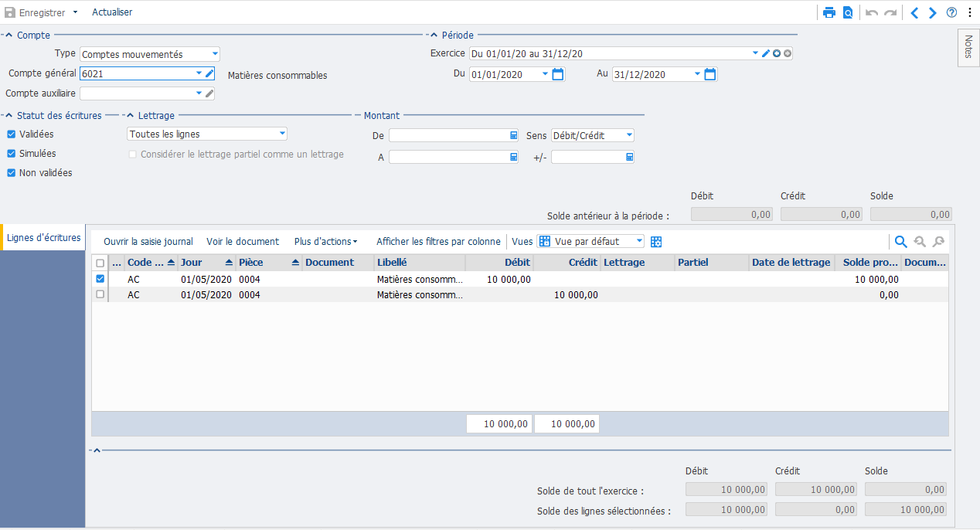Open the print preview icon
Image resolution: width=980 pixels, height=530 pixels.
[848, 12]
